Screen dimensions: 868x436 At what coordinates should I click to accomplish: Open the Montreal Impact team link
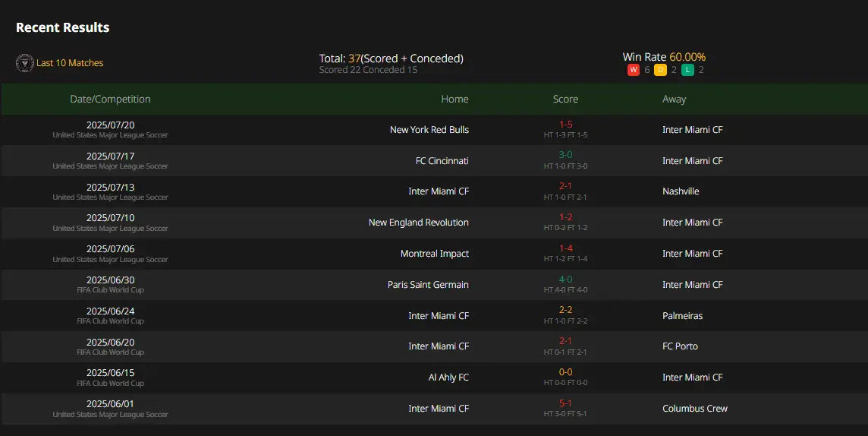pos(435,253)
